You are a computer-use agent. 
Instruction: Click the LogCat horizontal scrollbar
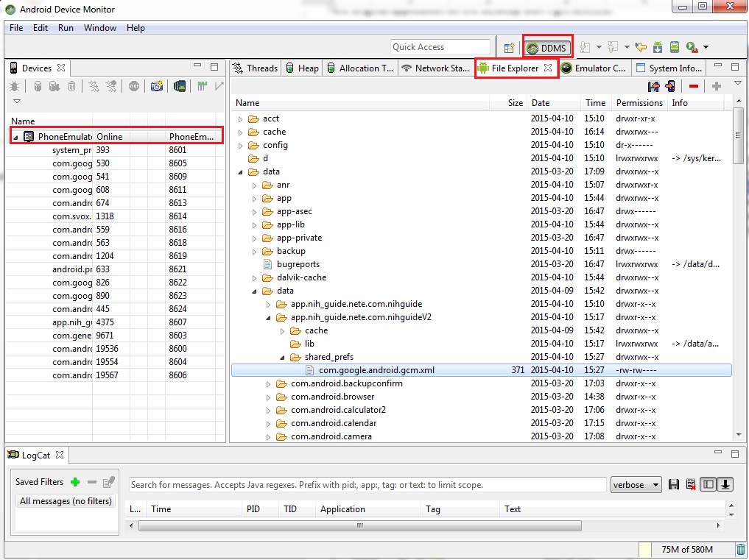pos(359,525)
